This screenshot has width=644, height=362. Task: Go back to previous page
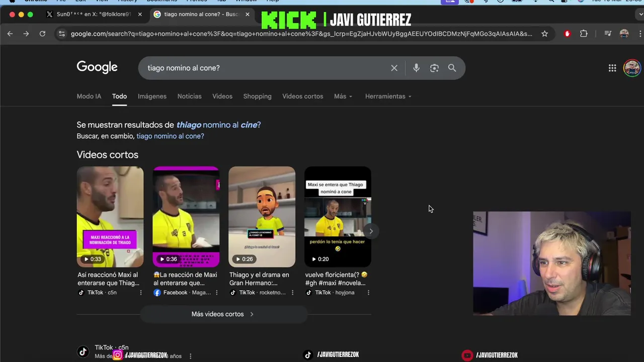(10, 34)
